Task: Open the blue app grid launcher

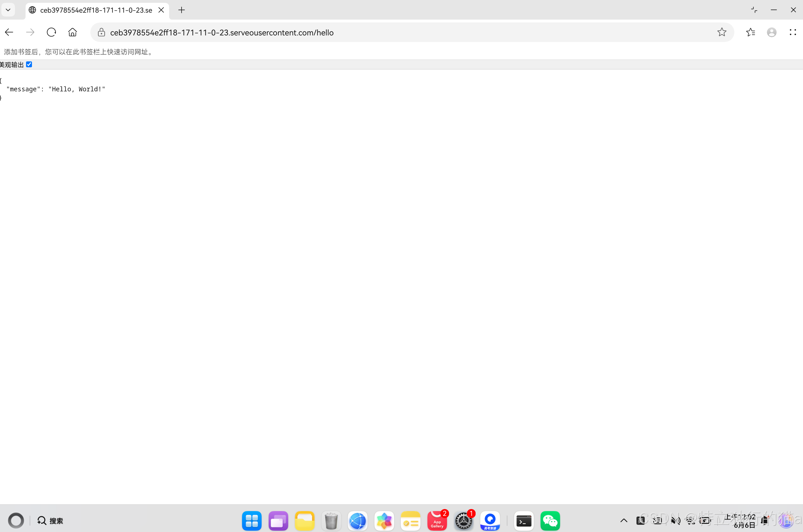Action: 251,520
